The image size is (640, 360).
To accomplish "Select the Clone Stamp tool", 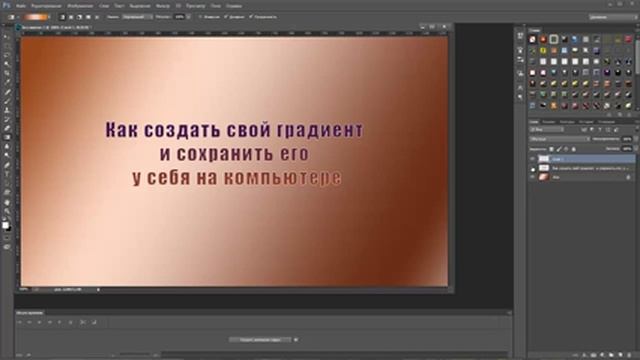I will (7, 109).
